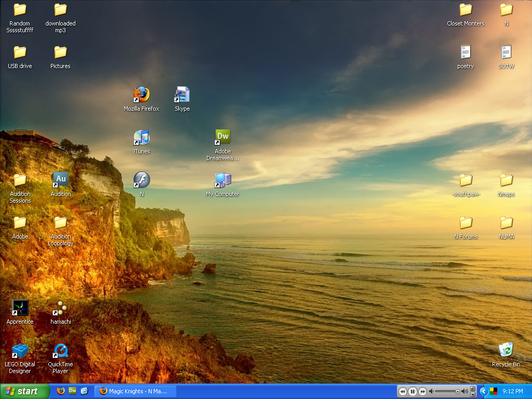Click the 9:12 PM taskbar clock
Image resolution: width=532 pixels, height=399 pixels.
513,392
